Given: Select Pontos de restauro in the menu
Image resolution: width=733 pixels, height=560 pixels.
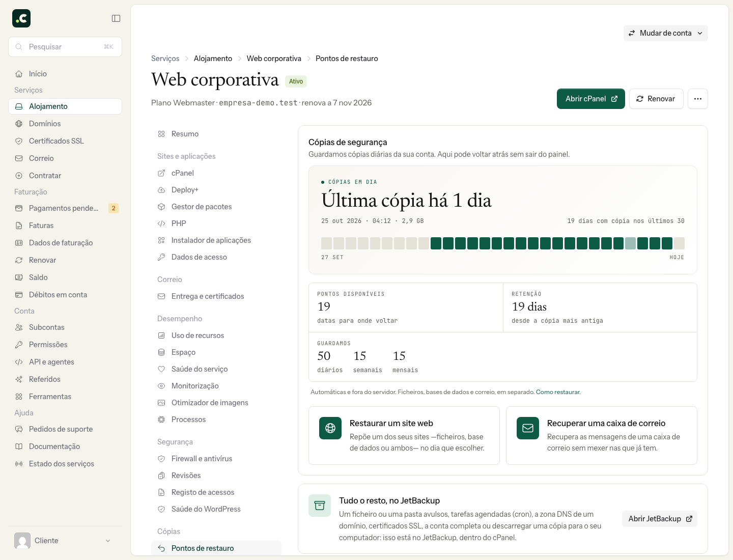Looking at the screenshot, I should [216, 548].
